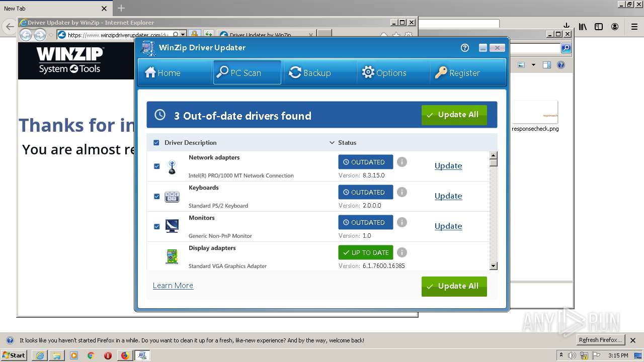Click the Network adapters device icon
The image size is (644, 362).
click(x=172, y=167)
